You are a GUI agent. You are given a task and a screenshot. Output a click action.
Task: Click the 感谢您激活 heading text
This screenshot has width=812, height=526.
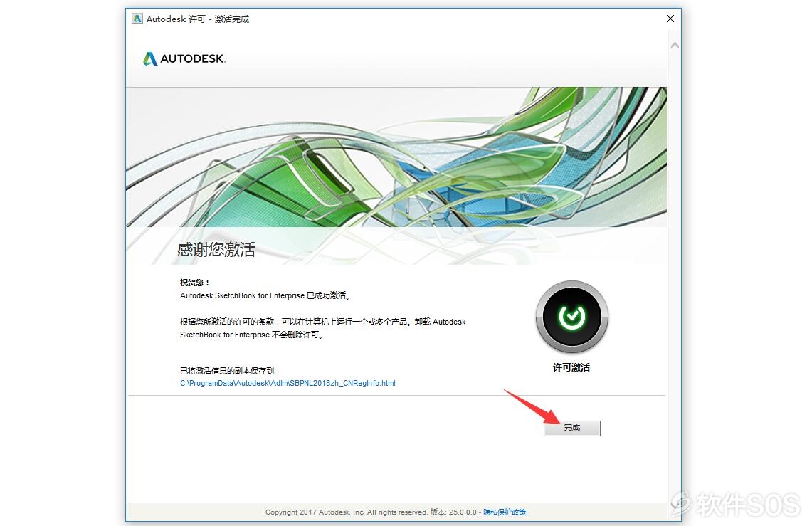click(x=216, y=250)
